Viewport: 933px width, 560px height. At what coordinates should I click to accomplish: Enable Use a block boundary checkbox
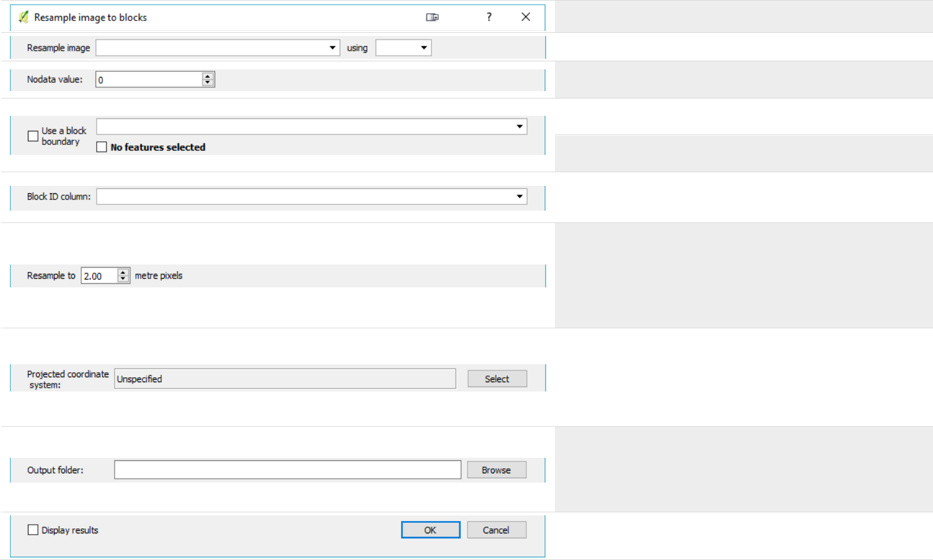coord(33,136)
